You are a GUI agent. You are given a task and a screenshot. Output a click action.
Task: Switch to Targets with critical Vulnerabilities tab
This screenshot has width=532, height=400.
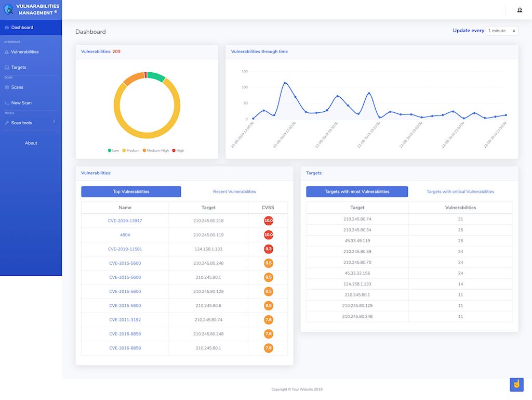click(460, 191)
